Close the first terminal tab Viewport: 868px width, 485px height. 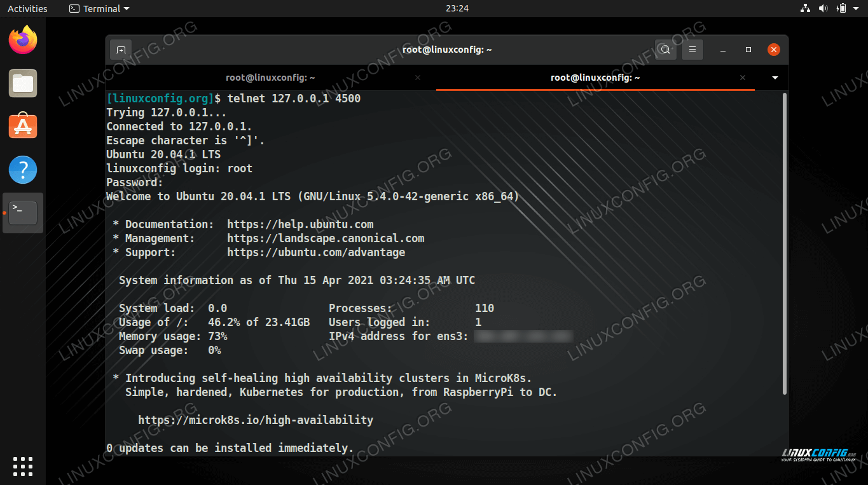pyautogui.click(x=417, y=78)
